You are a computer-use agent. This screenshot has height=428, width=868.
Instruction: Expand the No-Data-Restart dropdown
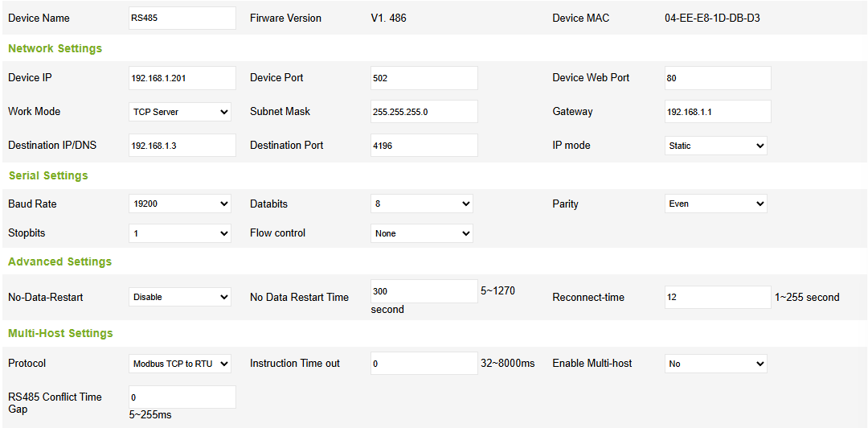(180, 297)
